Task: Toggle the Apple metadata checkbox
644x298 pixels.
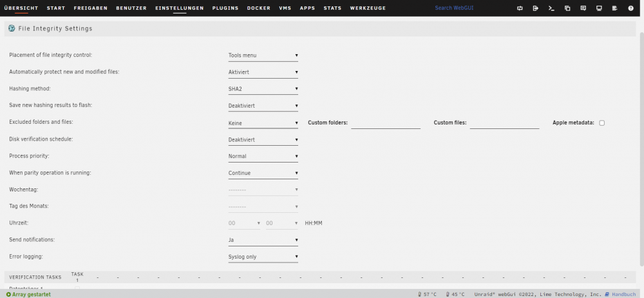Action: 602,123
